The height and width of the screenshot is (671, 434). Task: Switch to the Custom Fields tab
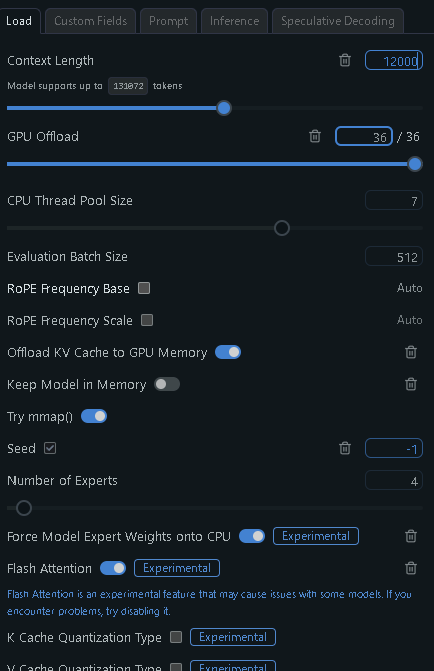(90, 21)
